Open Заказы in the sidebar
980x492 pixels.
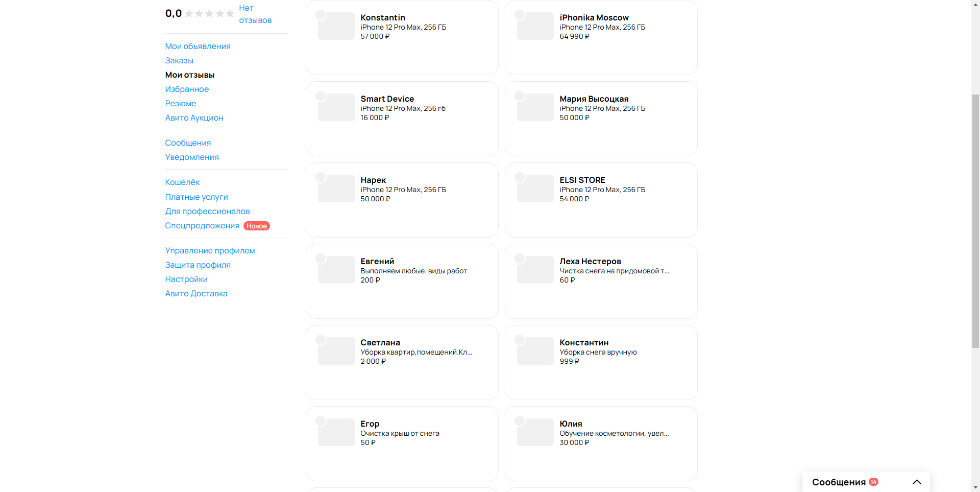click(x=179, y=60)
